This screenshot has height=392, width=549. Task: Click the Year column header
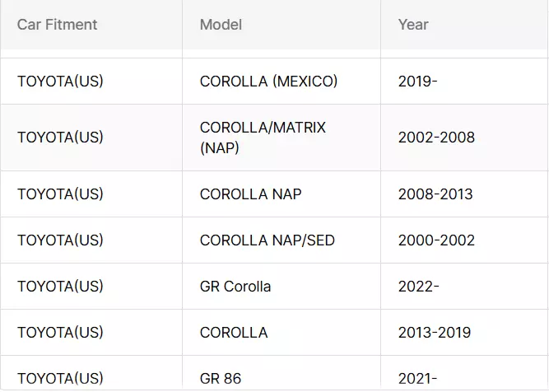tap(413, 25)
